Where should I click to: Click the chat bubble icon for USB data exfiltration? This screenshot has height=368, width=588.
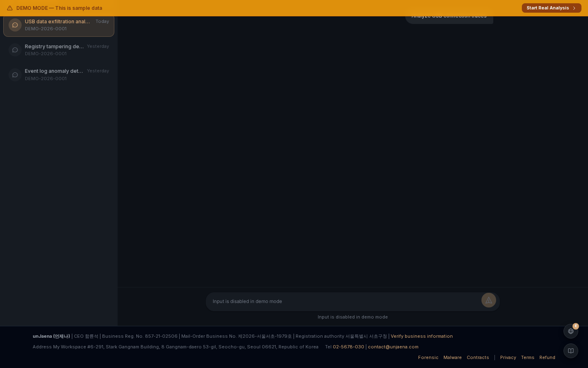click(x=15, y=25)
